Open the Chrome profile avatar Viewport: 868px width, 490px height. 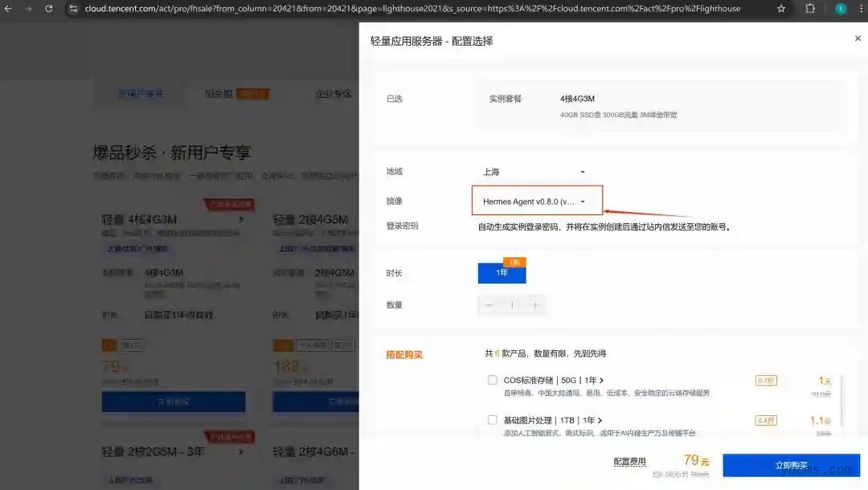[x=841, y=9]
